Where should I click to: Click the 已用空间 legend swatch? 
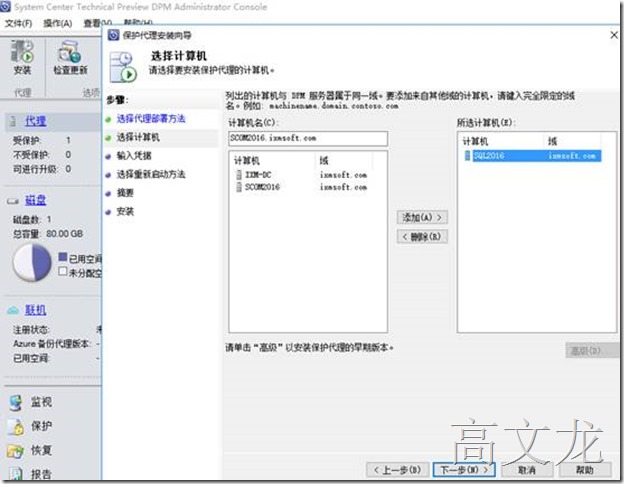coord(62,257)
